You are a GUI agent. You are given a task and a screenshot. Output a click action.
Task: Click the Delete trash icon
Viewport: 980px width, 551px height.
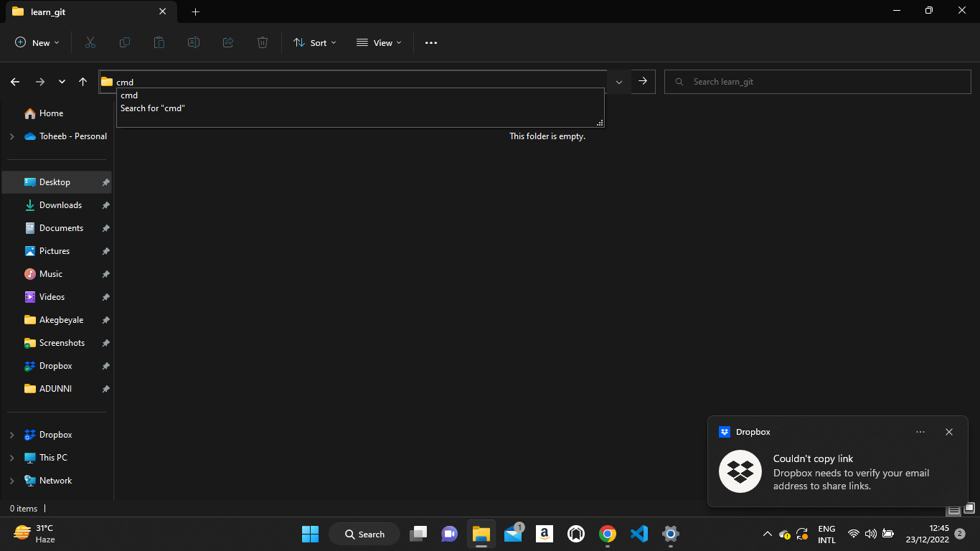tap(263, 43)
